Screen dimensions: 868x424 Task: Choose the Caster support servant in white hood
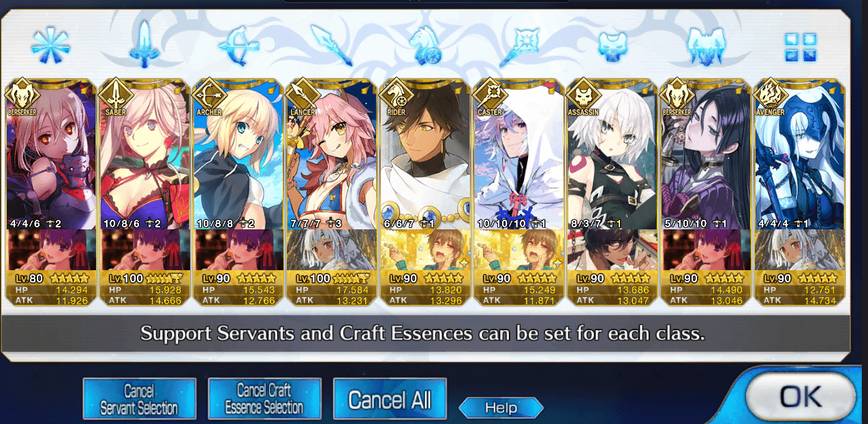point(518,155)
